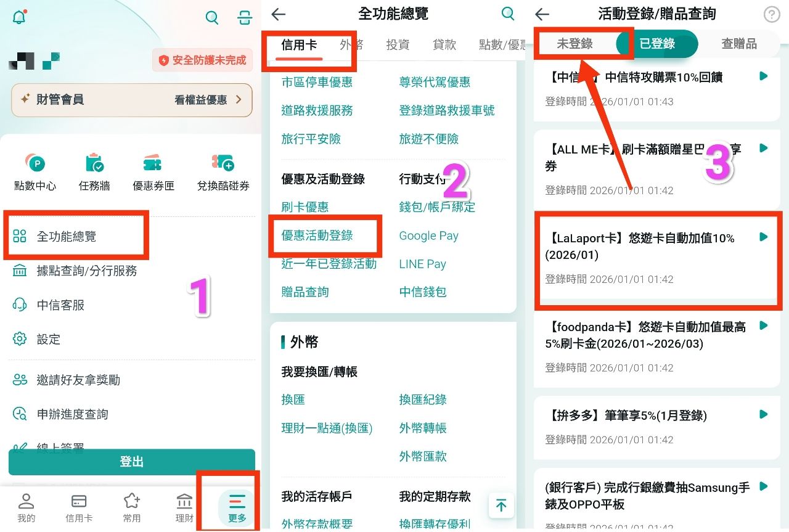Open 優惠券匣 coupon wallet icon
Screen dimensions: 789x532
(x=153, y=164)
